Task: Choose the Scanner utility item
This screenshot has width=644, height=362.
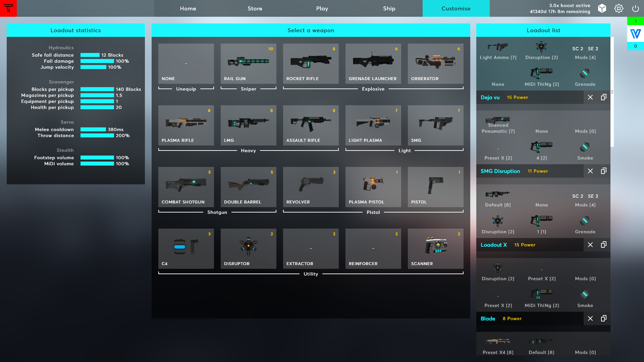Action: [435, 249]
